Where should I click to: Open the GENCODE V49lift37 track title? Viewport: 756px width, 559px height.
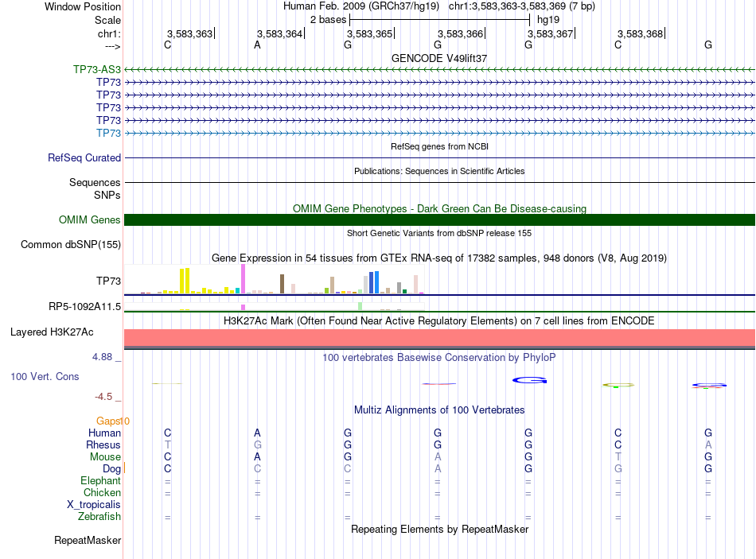point(439,58)
